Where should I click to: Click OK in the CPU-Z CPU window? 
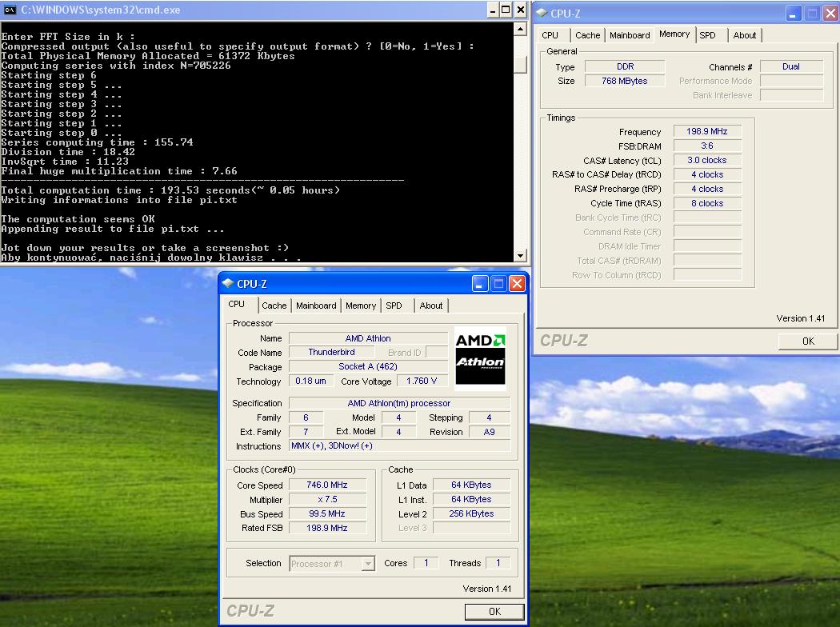pyautogui.click(x=494, y=612)
